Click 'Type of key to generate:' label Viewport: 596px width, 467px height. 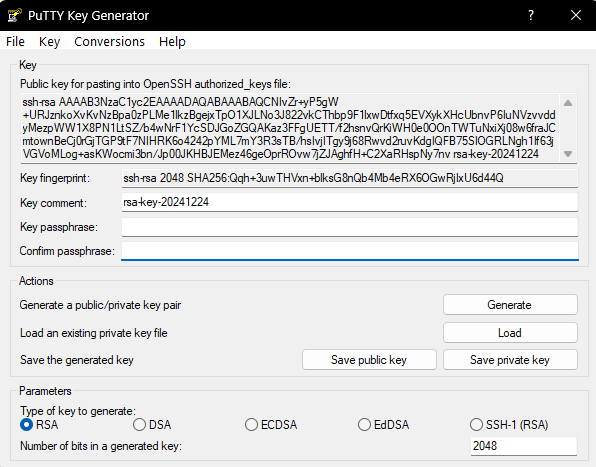point(78,411)
